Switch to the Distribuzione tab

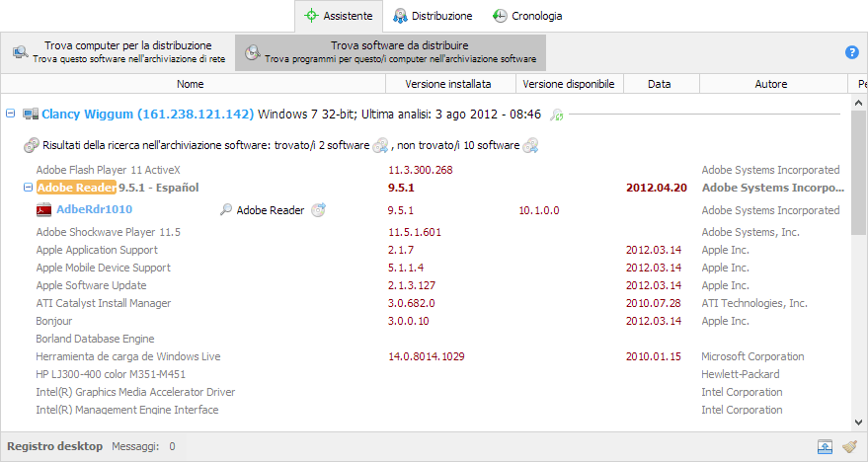coord(433,16)
